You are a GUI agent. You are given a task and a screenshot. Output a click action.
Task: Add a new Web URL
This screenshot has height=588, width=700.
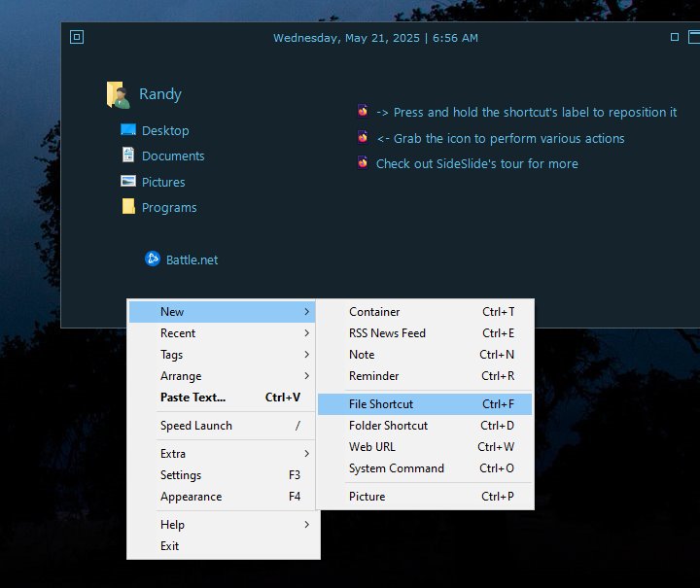pyautogui.click(x=425, y=447)
